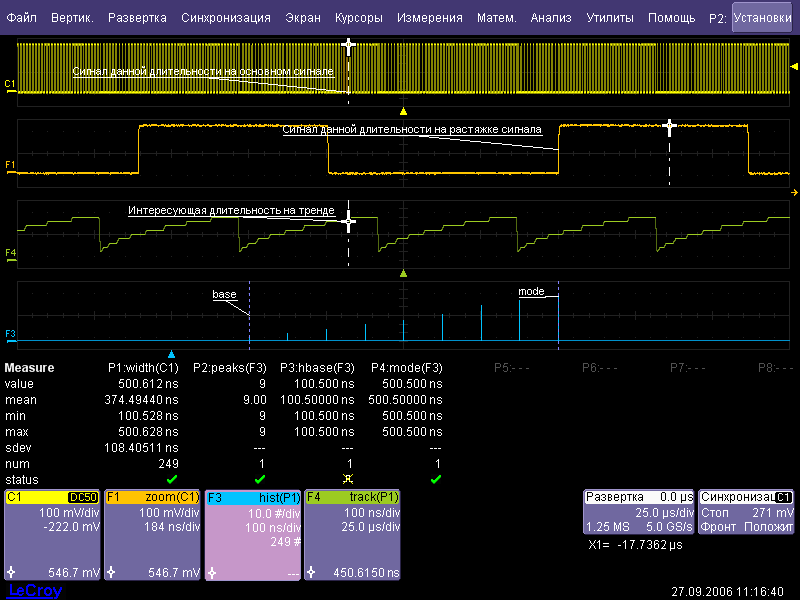Click the LeCroy logo
Image resolution: width=800 pixels, height=600 pixels.
tap(34, 591)
